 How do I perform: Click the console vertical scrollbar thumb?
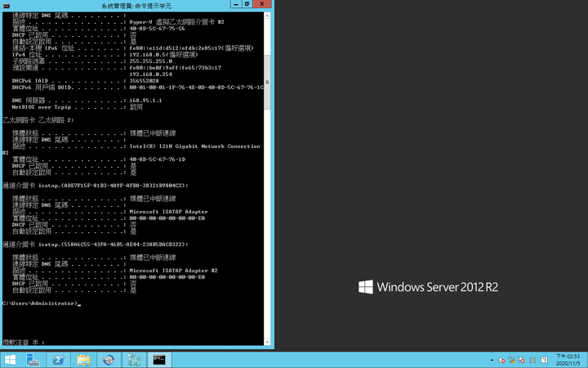[267, 82]
